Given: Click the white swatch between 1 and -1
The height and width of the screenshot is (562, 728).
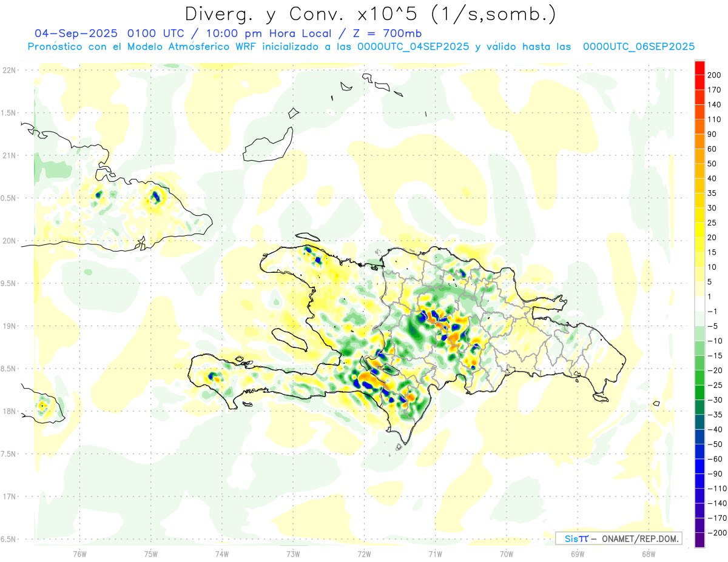Looking at the screenshot, I should pos(699,304).
